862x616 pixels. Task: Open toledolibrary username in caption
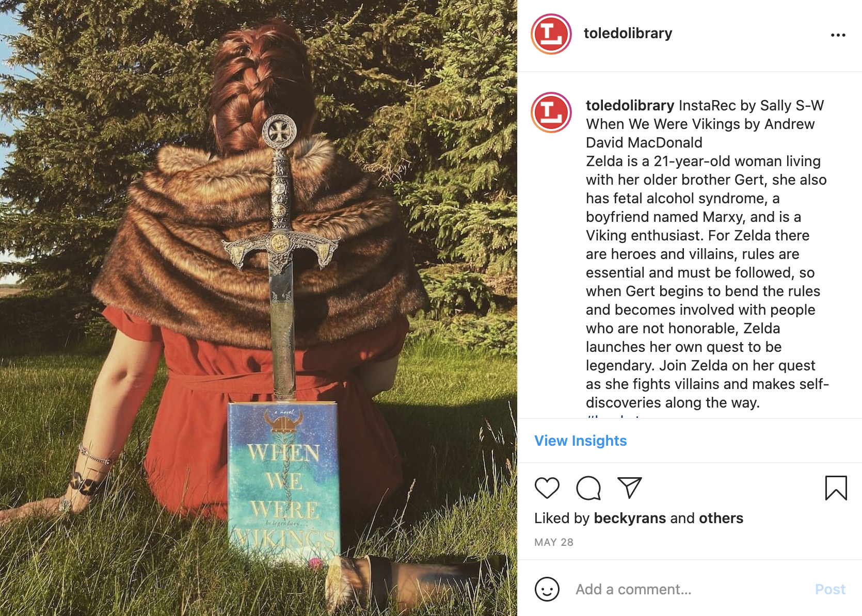(x=630, y=105)
